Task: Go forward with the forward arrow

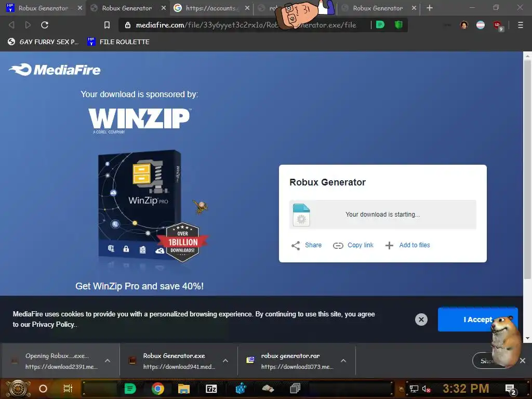Action: [28, 25]
